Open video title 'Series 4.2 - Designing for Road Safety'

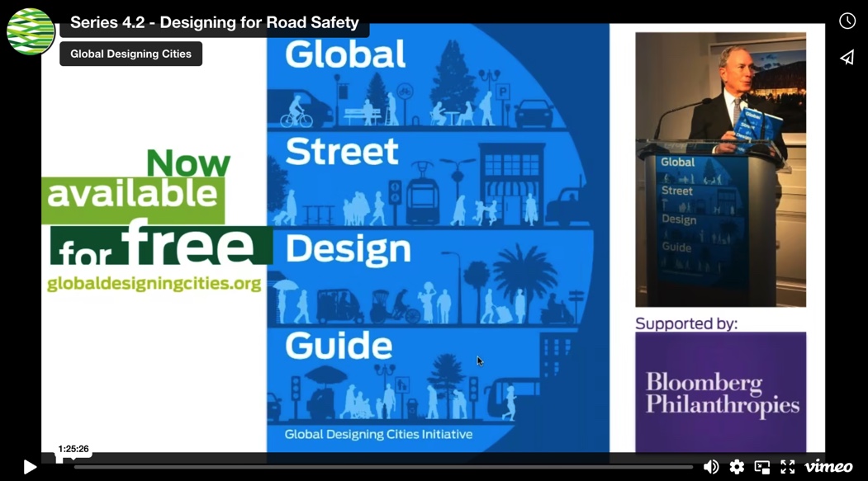coord(214,22)
